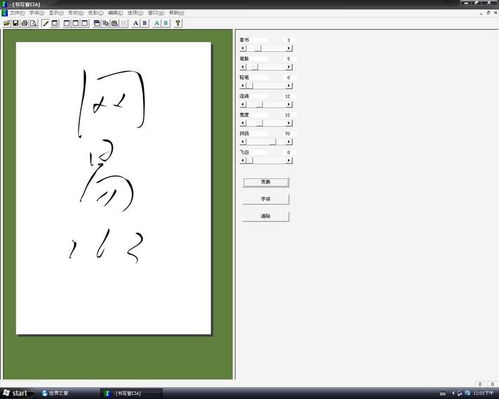This screenshot has height=399, width=499.
Task: Click the 笔触 slider track
Action: 266,67
